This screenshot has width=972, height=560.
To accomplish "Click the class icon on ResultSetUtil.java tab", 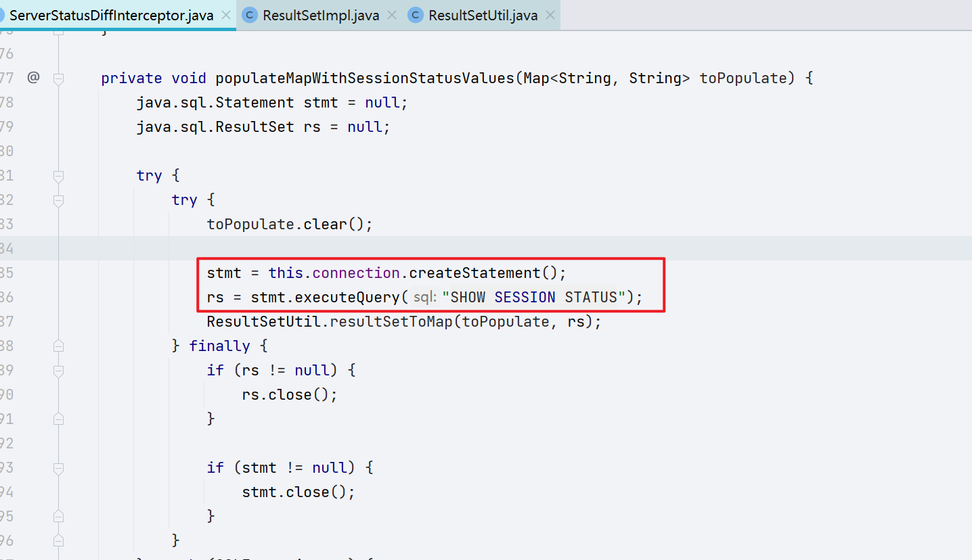I will pyautogui.click(x=415, y=14).
